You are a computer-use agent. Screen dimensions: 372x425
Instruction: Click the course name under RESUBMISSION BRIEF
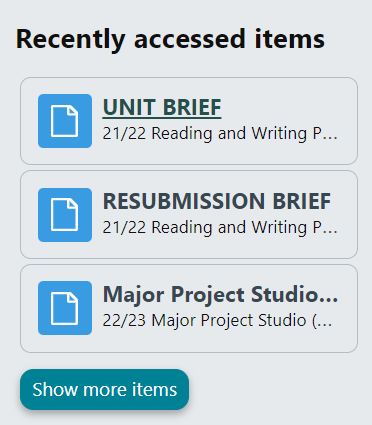[220, 228]
